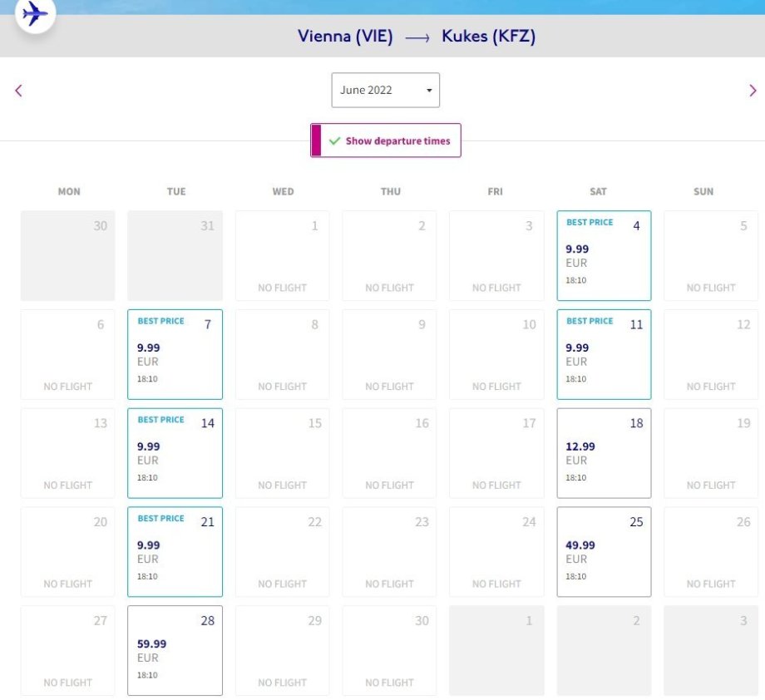Image resolution: width=765 pixels, height=700 pixels.
Task: Click the greyed-out May 30 cell
Action: click(68, 255)
